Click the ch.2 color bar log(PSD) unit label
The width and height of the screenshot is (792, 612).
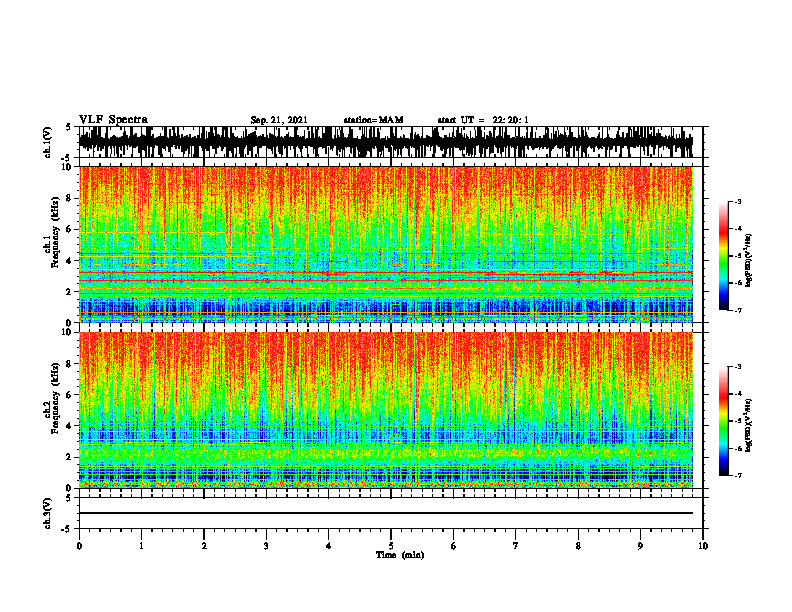click(x=750, y=425)
